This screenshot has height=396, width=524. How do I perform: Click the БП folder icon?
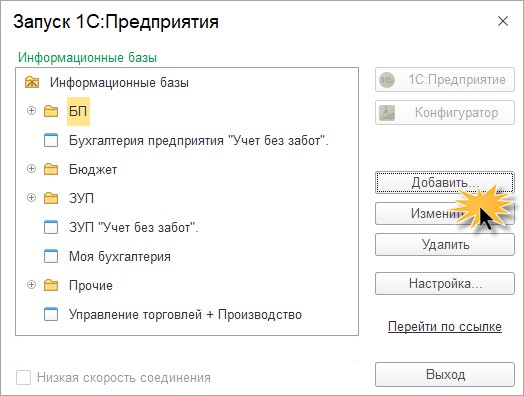tap(51, 111)
